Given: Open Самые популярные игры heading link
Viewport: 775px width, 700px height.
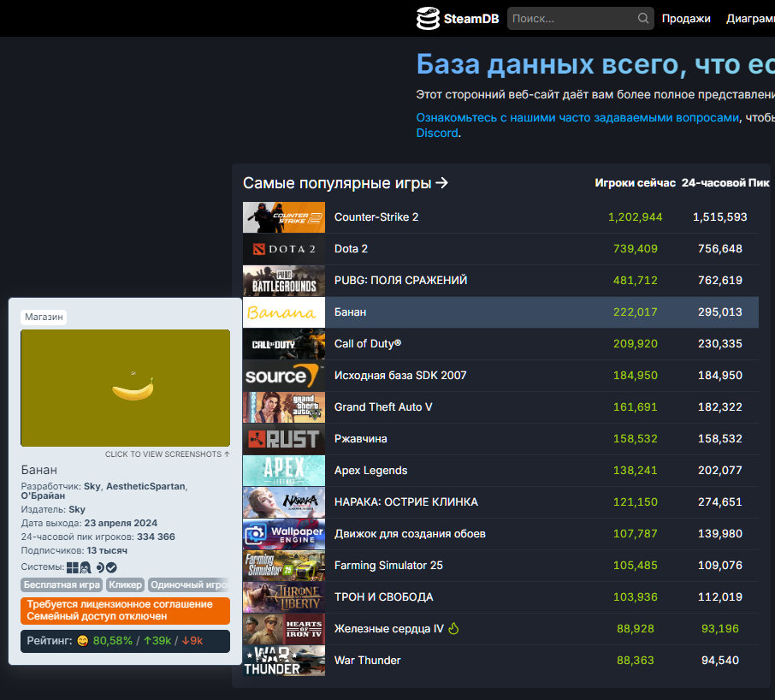Looking at the screenshot, I should point(346,183).
